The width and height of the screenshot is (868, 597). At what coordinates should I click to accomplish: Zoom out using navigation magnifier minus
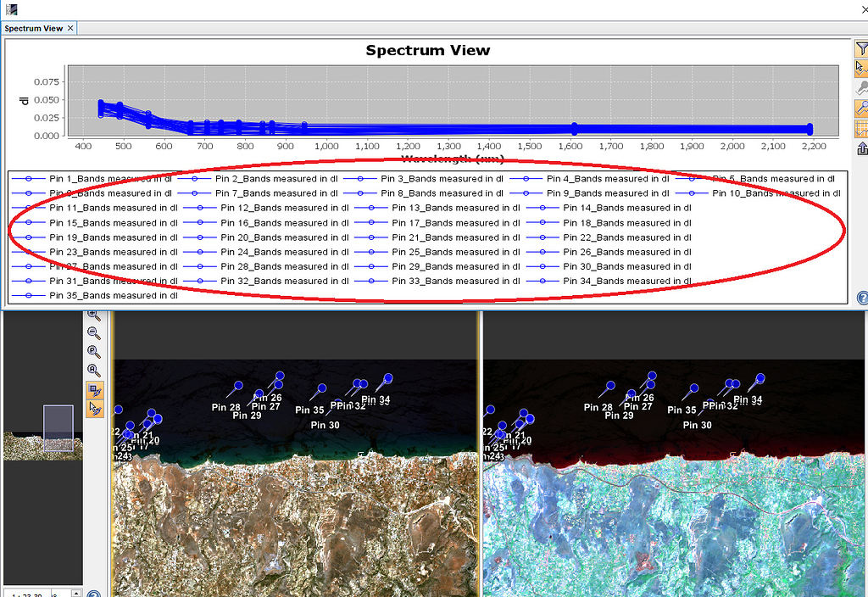pyautogui.click(x=94, y=333)
